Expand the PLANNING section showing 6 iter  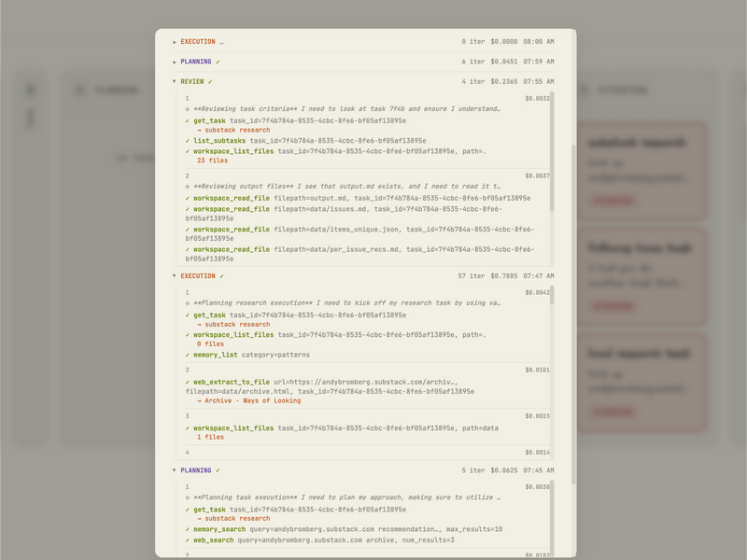[175, 62]
